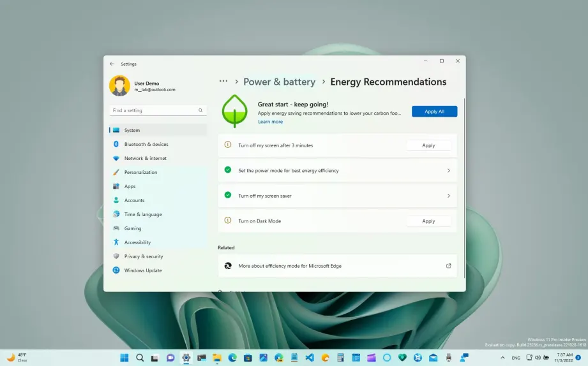Select System in the sidebar
The width and height of the screenshot is (588, 366).
pyautogui.click(x=158, y=130)
